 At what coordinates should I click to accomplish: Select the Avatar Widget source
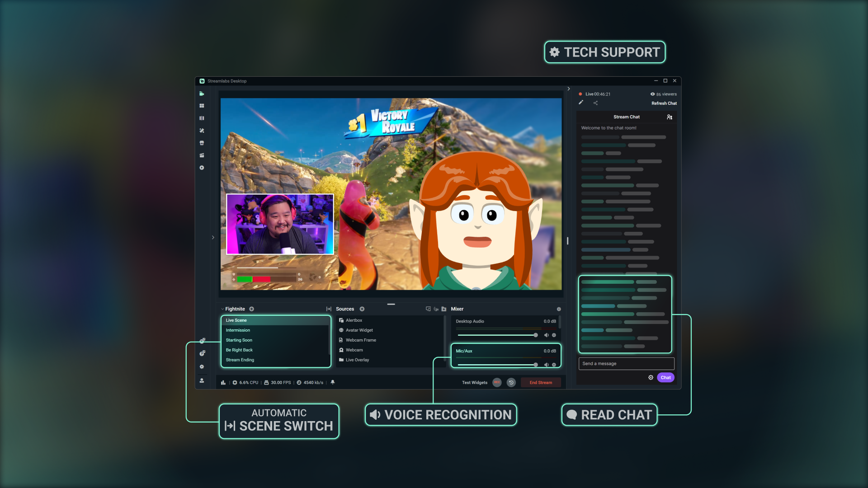tap(390, 330)
